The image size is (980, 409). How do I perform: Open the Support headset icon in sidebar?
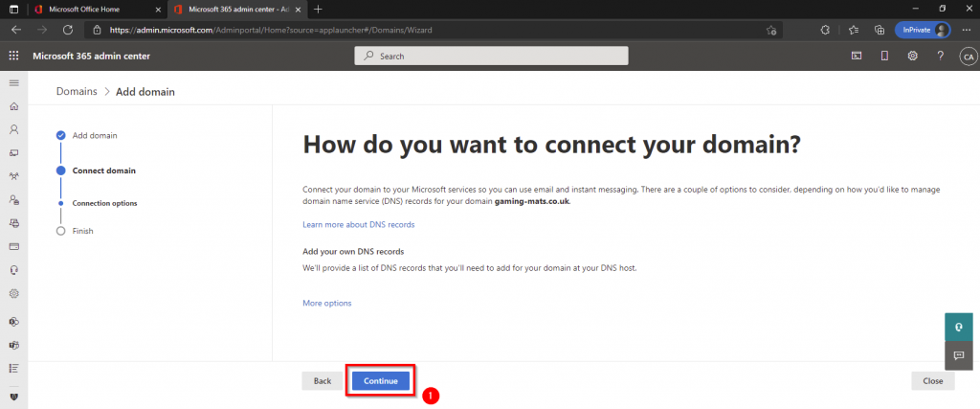click(x=13, y=269)
